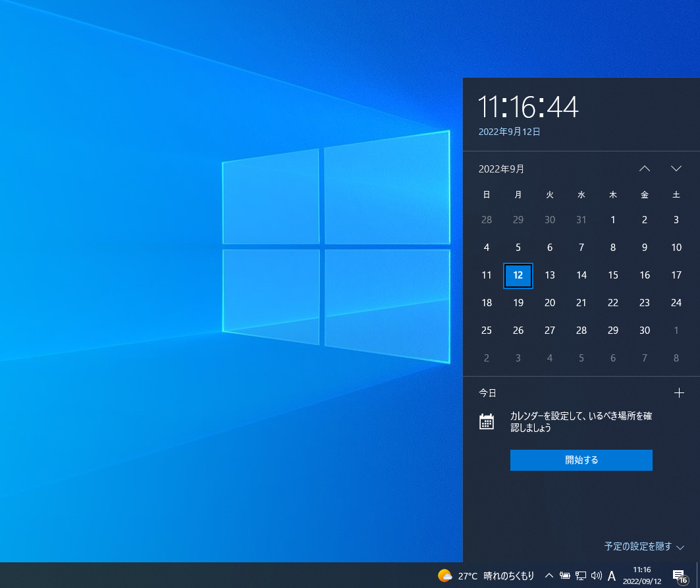Choose September 8 in the calendar
700x588 pixels.
coord(613,248)
